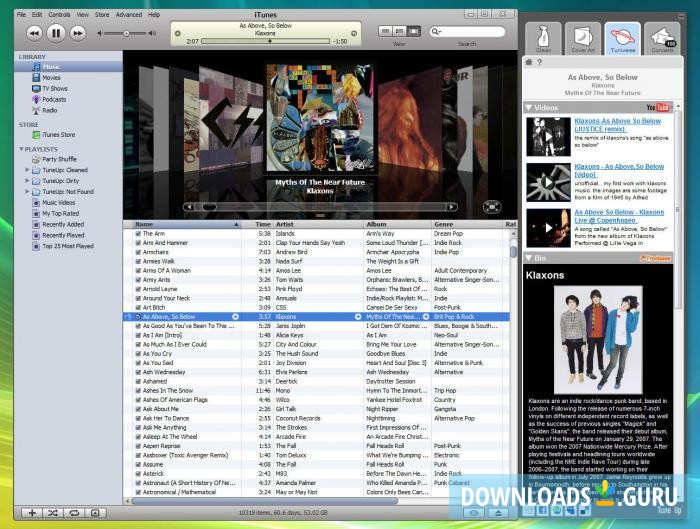The width and height of the screenshot is (700, 529).
Task: Click the TuneUp help question mark
Action: (x=539, y=62)
